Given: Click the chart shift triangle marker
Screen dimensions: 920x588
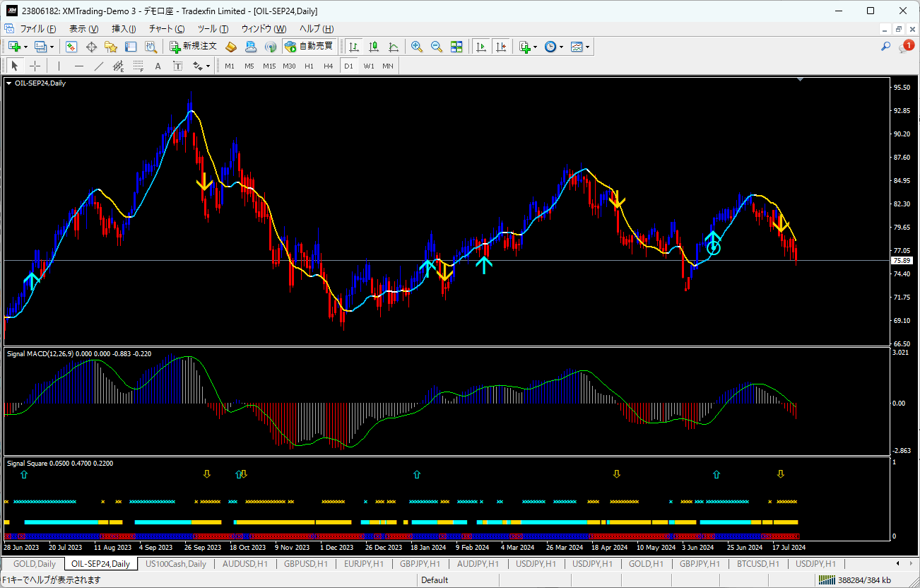Looking at the screenshot, I should [800, 80].
